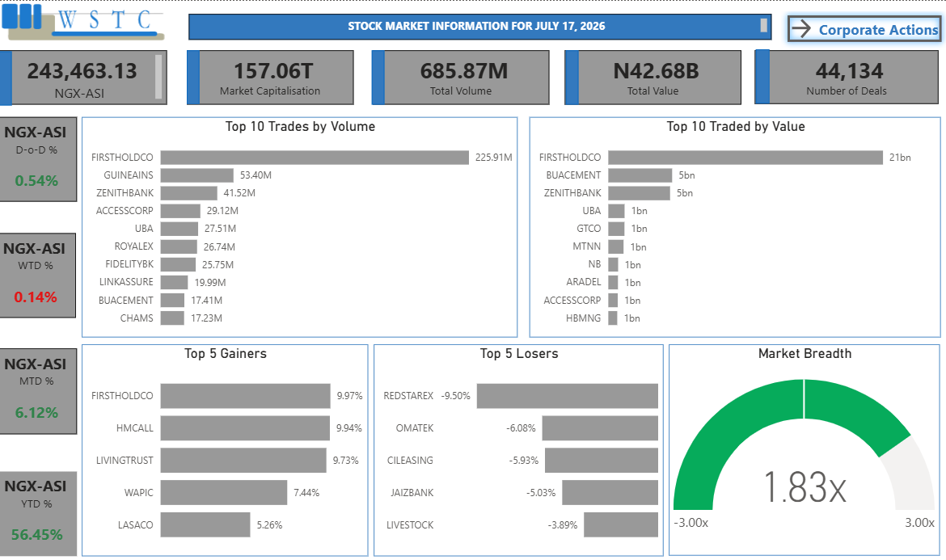This screenshot has height=560, width=946.
Task: Click the REDSTAREX bar in Top 5 Losers
Action: [567, 396]
